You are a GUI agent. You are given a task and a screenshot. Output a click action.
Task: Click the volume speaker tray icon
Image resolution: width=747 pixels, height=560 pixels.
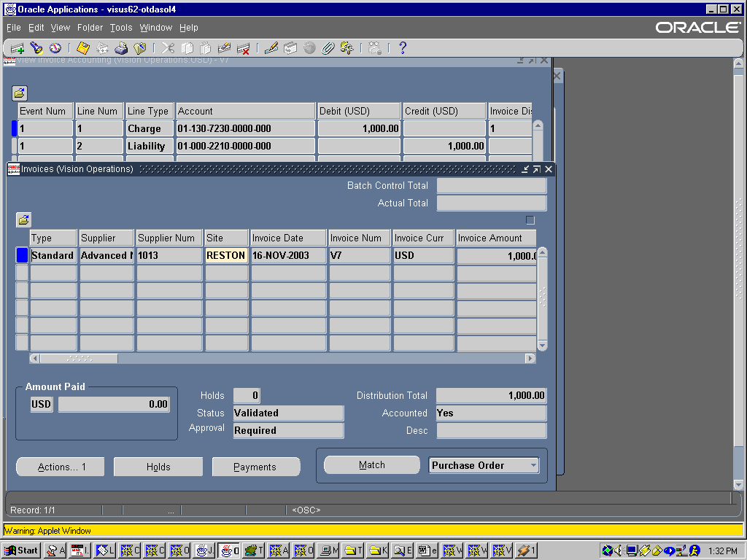(x=619, y=551)
